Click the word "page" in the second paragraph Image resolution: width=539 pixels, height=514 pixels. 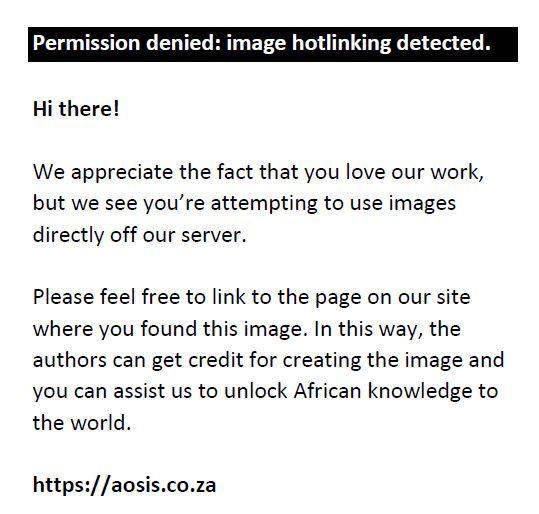[338, 298]
